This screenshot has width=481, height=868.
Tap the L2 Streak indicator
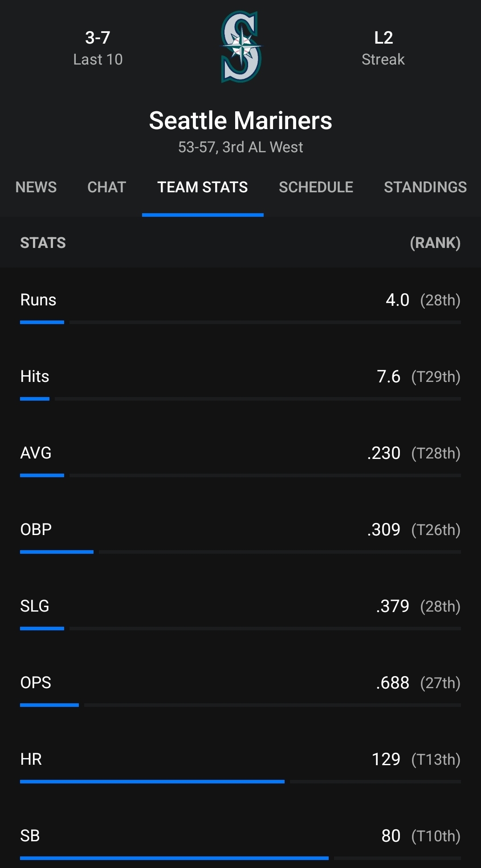383,48
